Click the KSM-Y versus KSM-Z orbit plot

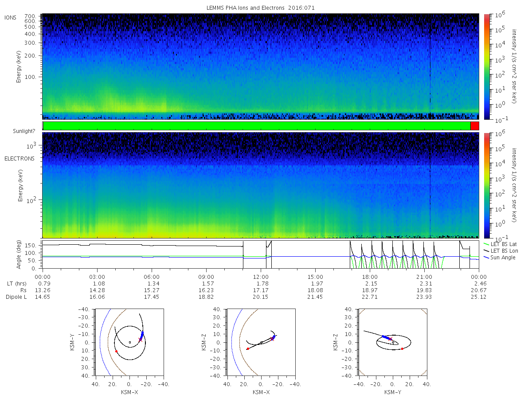click(x=393, y=342)
